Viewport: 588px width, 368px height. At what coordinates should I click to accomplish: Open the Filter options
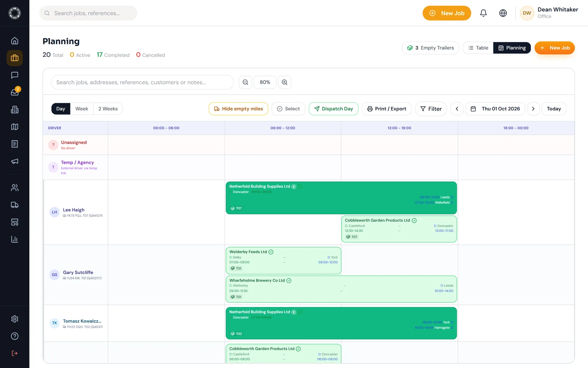coord(431,109)
